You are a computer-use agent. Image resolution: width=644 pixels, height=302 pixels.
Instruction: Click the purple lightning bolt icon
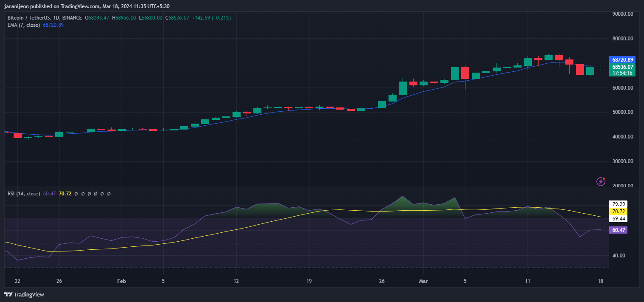[x=601, y=181]
